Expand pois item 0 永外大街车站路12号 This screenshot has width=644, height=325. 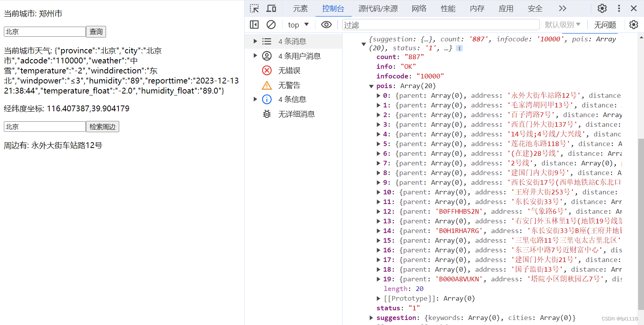[x=379, y=95]
